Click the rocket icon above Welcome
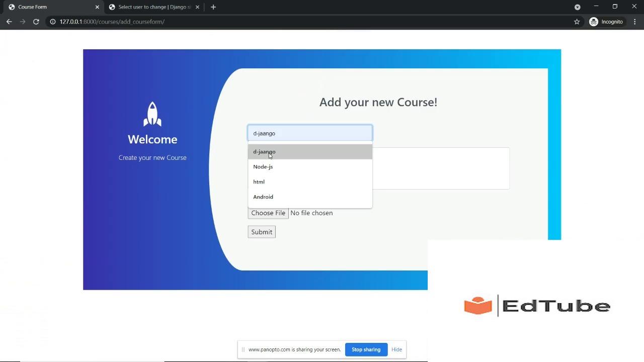 pyautogui.click(x=152, y=114)
